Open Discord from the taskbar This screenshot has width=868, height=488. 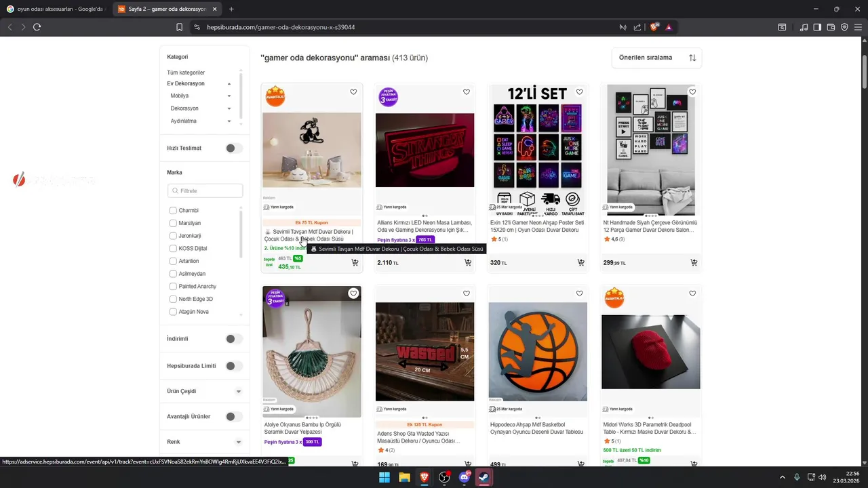(465, 477)
